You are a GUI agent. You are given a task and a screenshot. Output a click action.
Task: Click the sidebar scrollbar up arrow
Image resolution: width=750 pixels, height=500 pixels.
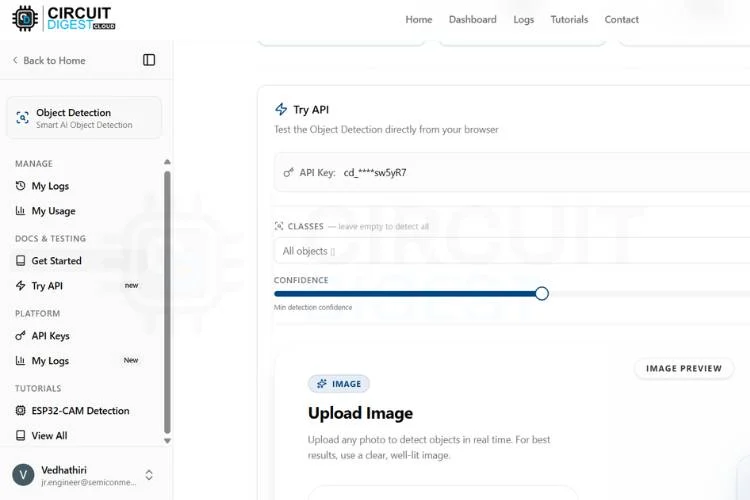point(167,162)
